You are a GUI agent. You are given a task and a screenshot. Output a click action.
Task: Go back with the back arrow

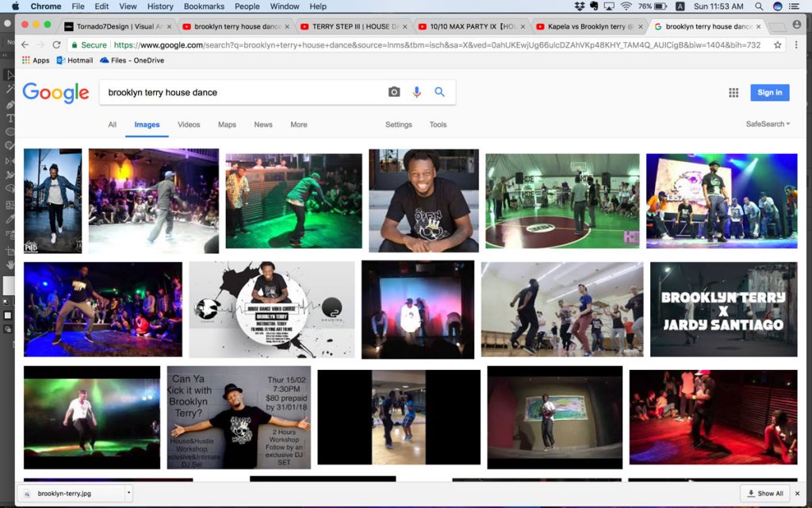(x=25, y=45)
